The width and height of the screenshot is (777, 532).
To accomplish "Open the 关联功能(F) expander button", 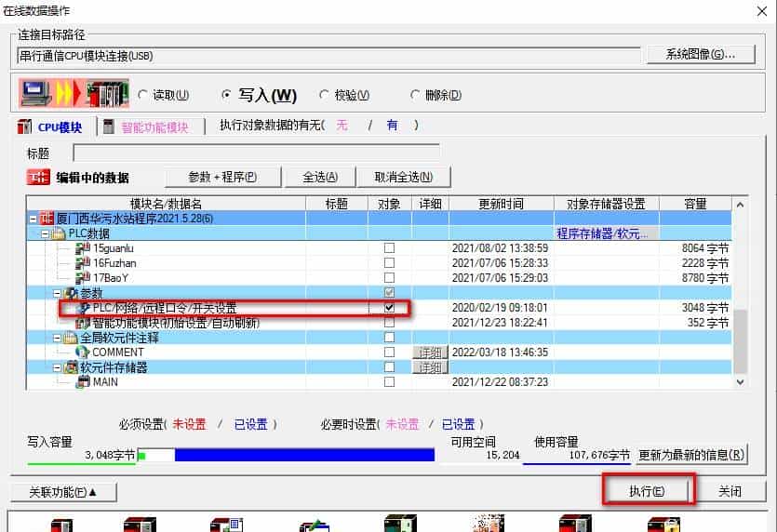I will [x=63, y=492].
